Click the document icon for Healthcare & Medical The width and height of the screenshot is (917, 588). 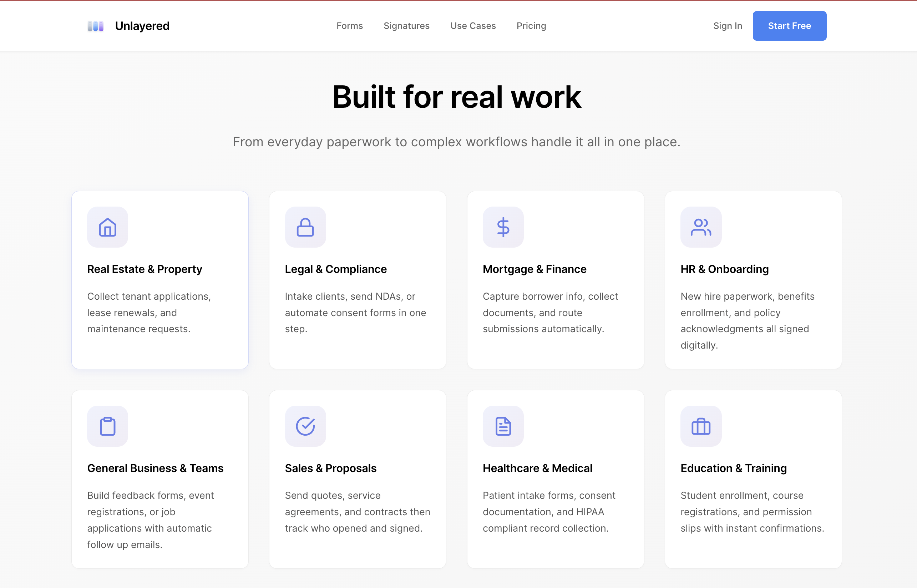click(503, 426)
